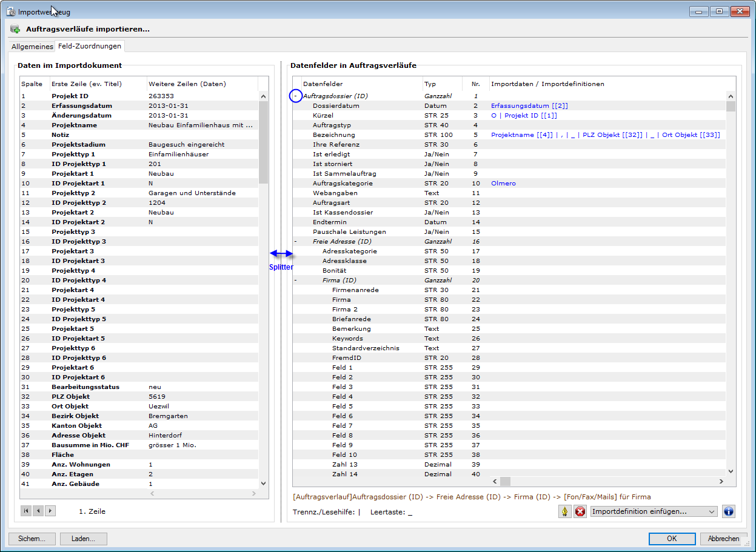Click right panel horizontal scrollbar thumb
The image size is (756, 552).
point(505,481)
